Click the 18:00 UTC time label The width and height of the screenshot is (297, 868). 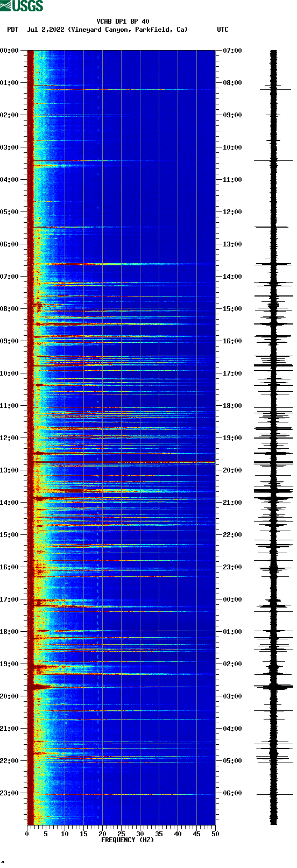click(232, 406)
